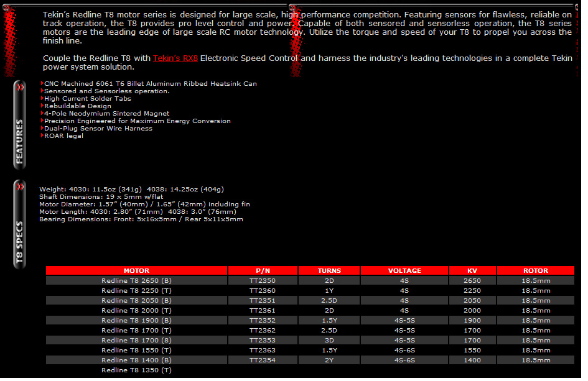Select the KV value "2050"
The height and width of the screenshot is (381, 588).
tap(472, 300)
